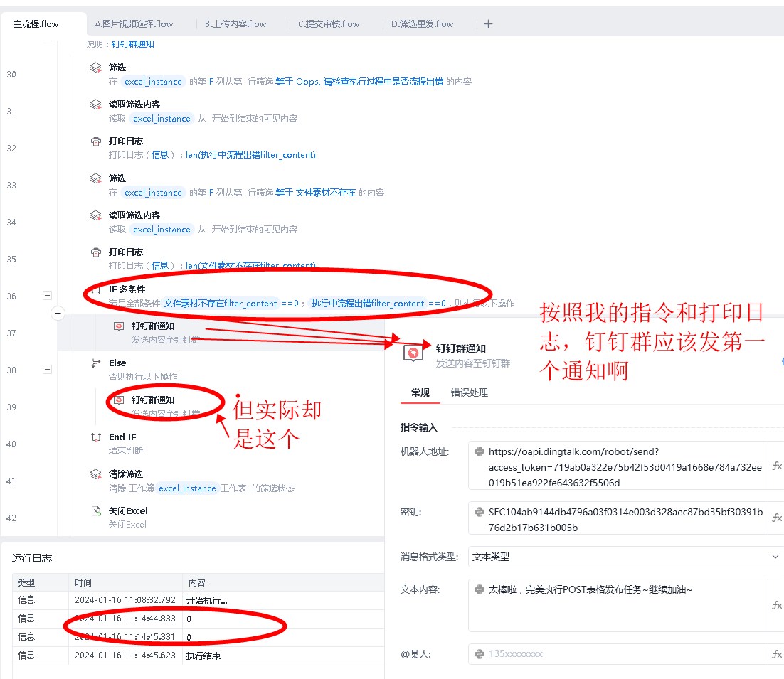This screenshot has height=679, width=784.
Task: Click python icon in 机器人地址 field
Action: [479, 451]
